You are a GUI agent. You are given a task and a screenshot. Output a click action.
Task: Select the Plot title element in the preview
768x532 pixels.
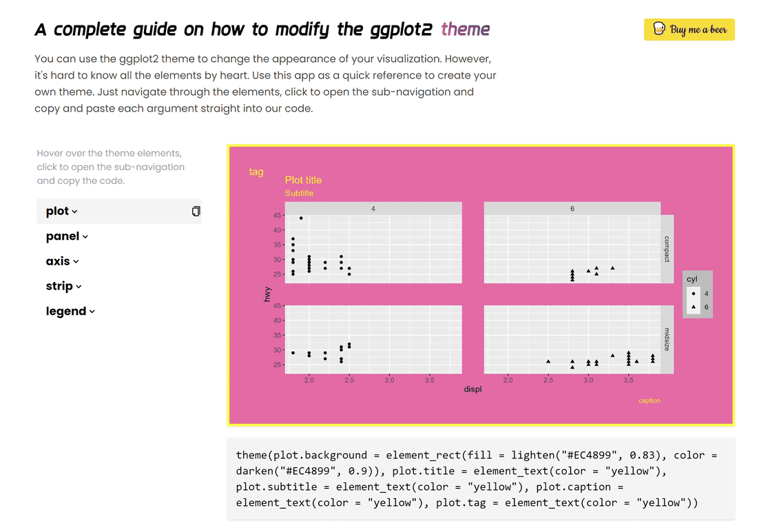point(303,180)
